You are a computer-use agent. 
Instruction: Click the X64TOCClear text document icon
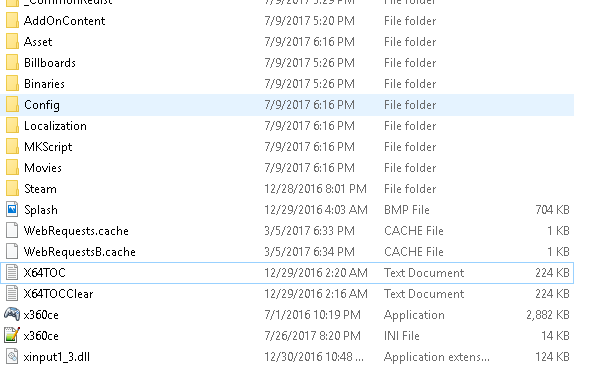click(12, 293)
